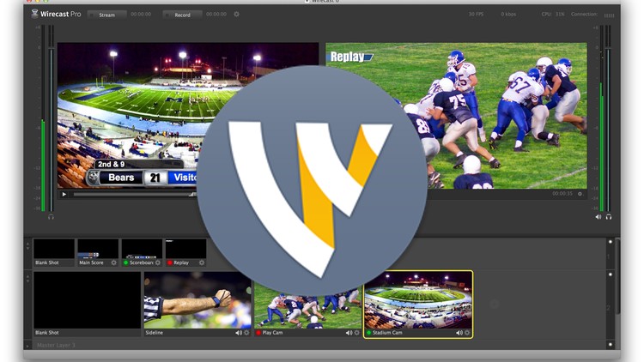Select the Stadium Cam shot

418,305
